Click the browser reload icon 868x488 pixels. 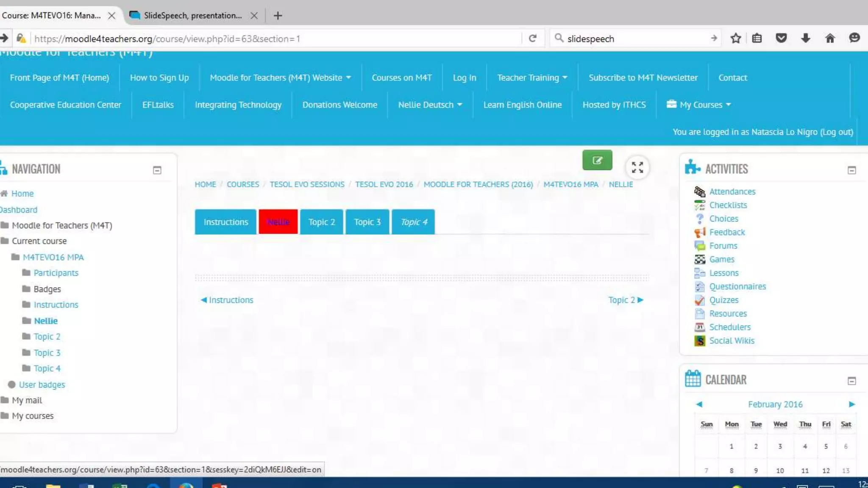pyautogui.click(x=533, y=39)
